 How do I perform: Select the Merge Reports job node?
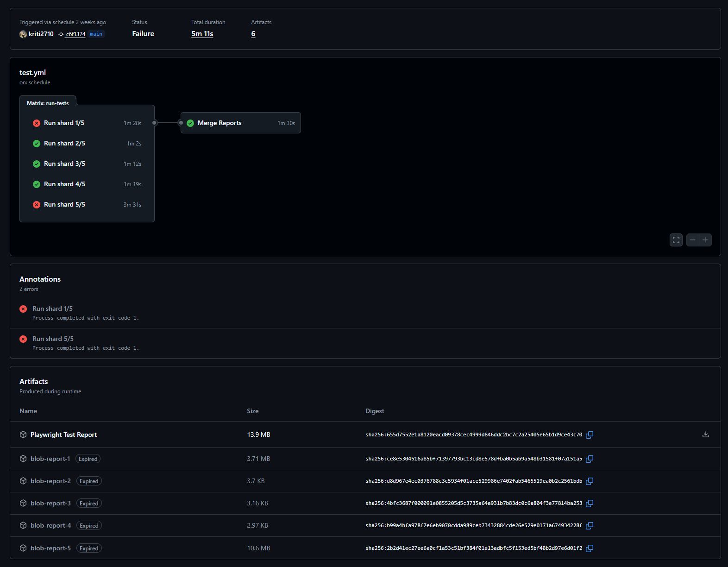coord(220,123)
